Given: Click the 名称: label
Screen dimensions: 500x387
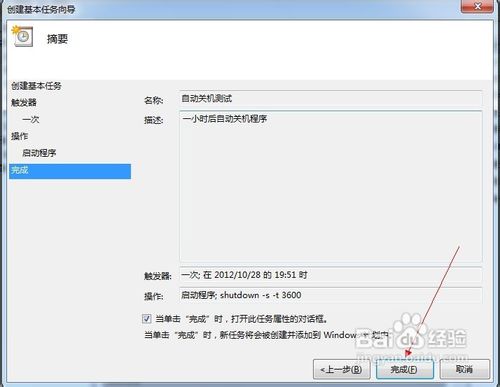Looking at the screenshot, I should pos(153,100).
